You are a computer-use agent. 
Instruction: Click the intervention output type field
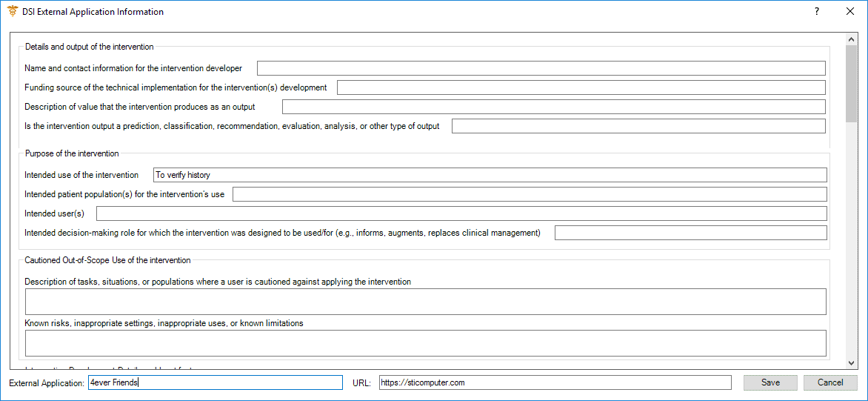pyautogui.click(x=638, y=126)
